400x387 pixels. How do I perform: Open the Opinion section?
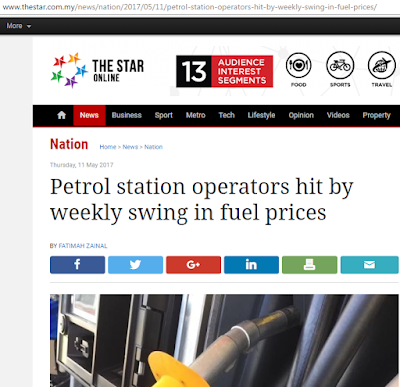click(301, 115)
